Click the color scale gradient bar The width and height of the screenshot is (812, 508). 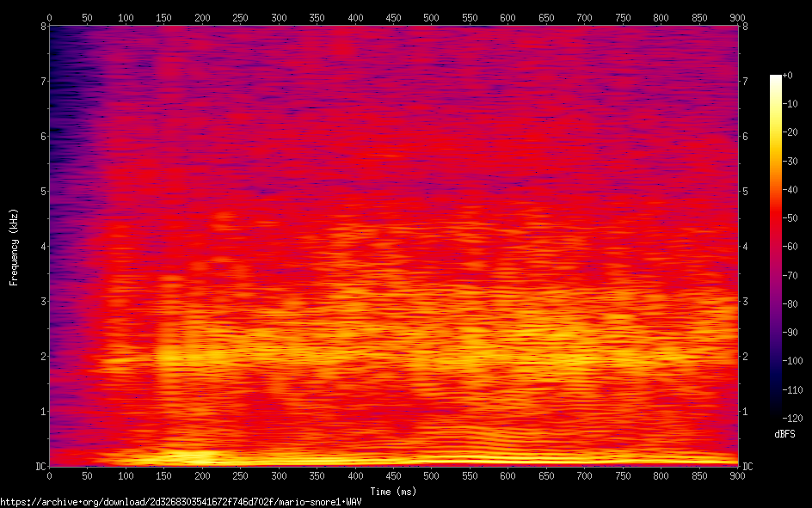tap(775, 246)
